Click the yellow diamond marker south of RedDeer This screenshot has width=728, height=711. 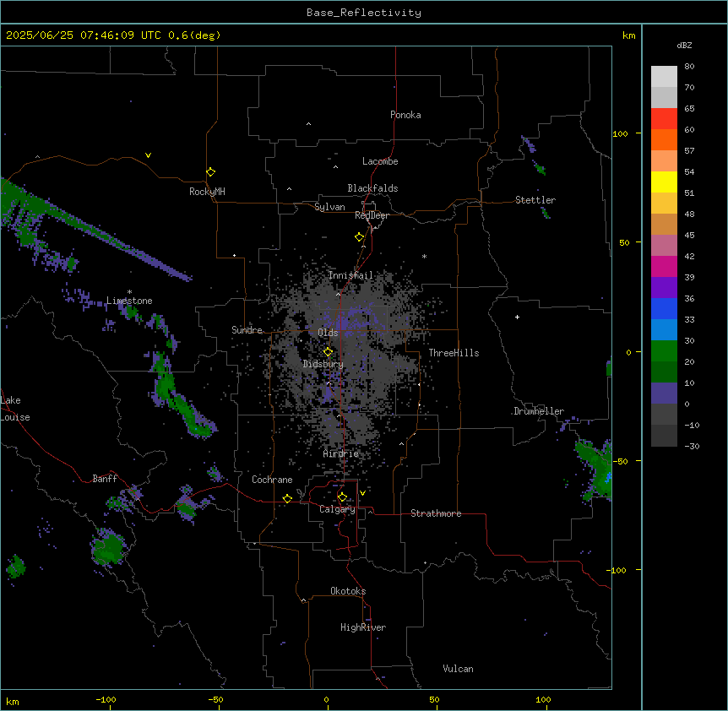[x=360, y=237]
